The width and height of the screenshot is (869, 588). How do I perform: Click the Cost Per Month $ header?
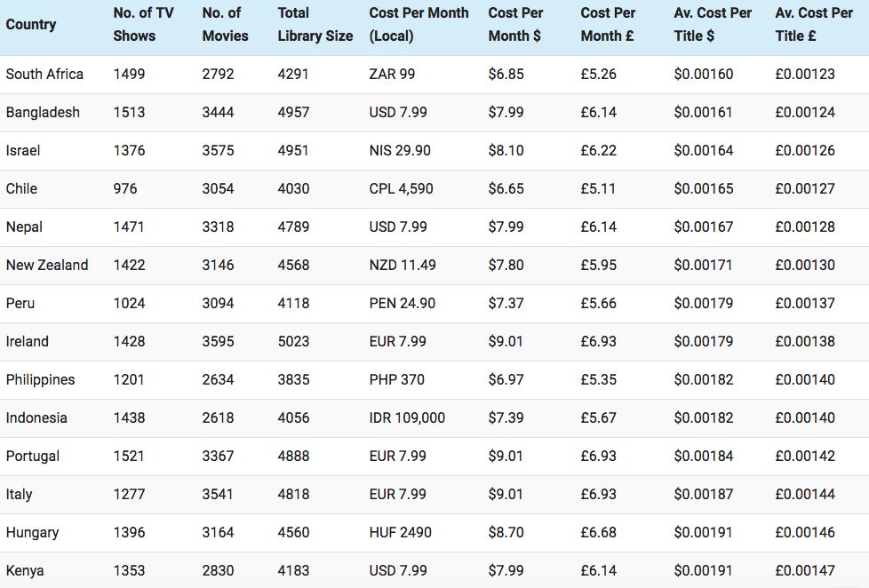point(515,25)
